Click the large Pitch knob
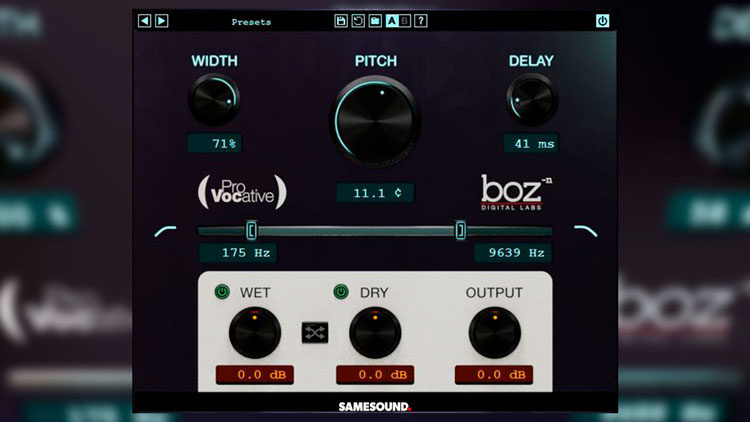The image size is (750, 422). [375, 121]
